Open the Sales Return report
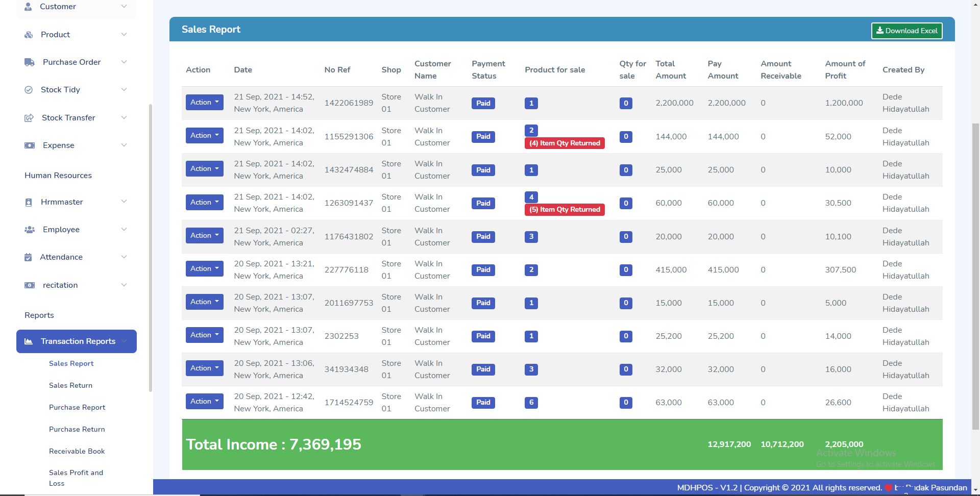Image resolution: width=980 pixels, height=496 pixels. (x=70, y=385)
